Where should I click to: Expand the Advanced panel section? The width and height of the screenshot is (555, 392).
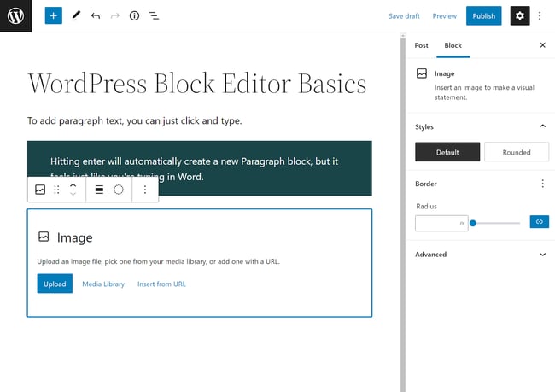pyautogui.click(x=542, y=254)
